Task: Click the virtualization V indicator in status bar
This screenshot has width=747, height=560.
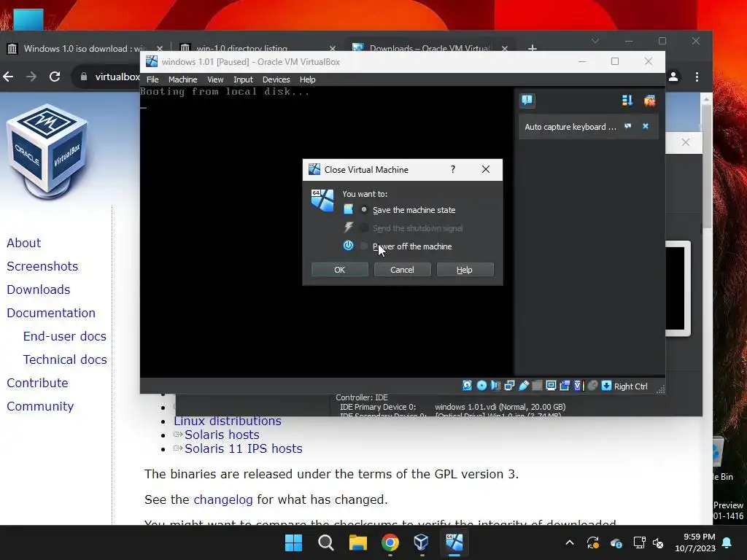Action: point(578,386)
